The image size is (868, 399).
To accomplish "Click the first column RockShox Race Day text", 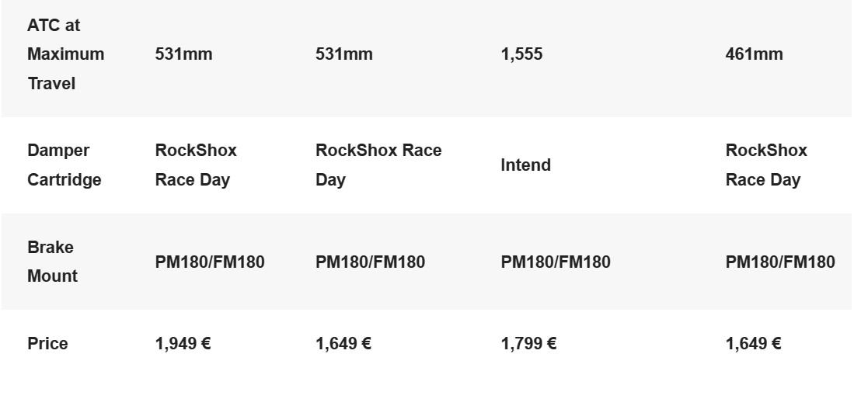I will click(x=196, y=165).
